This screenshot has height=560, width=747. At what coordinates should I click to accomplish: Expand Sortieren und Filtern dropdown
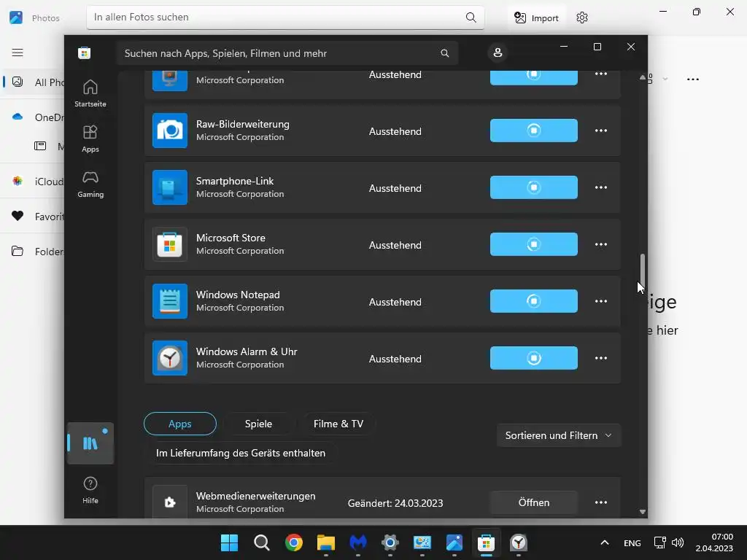point(558,435)
